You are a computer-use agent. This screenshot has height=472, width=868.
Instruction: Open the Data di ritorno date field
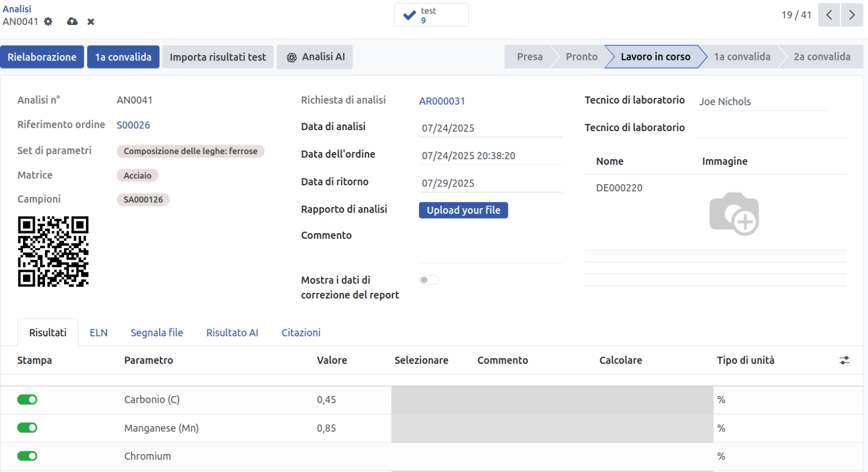(x=490, y=183)
